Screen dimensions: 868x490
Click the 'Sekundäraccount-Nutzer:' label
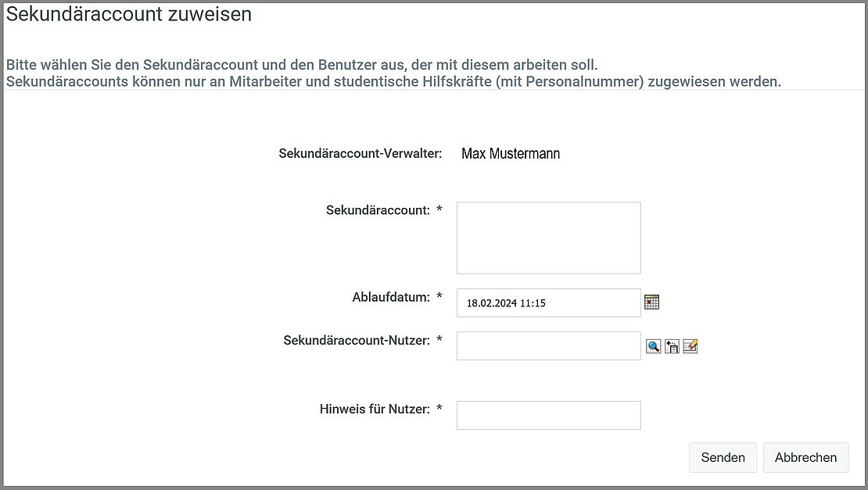(357, 340)
